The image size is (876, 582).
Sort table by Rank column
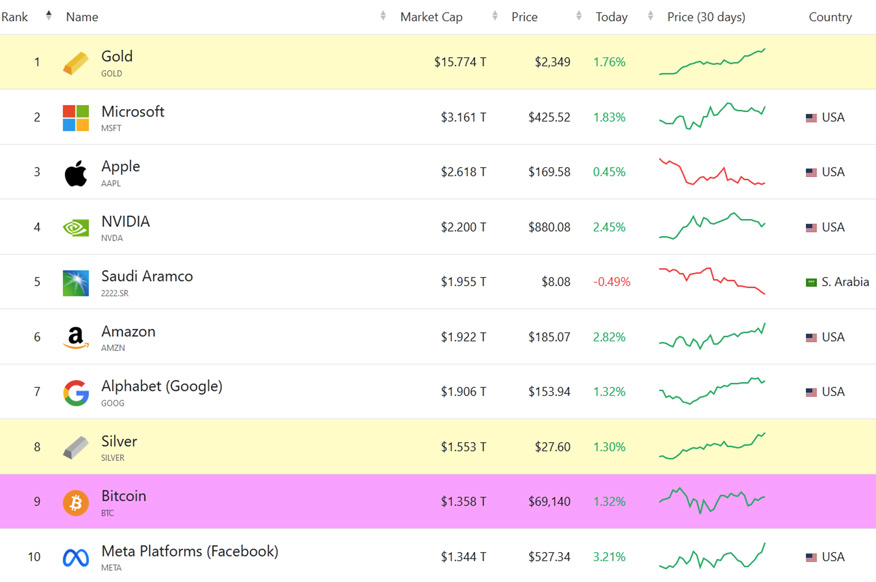(15, 17)
